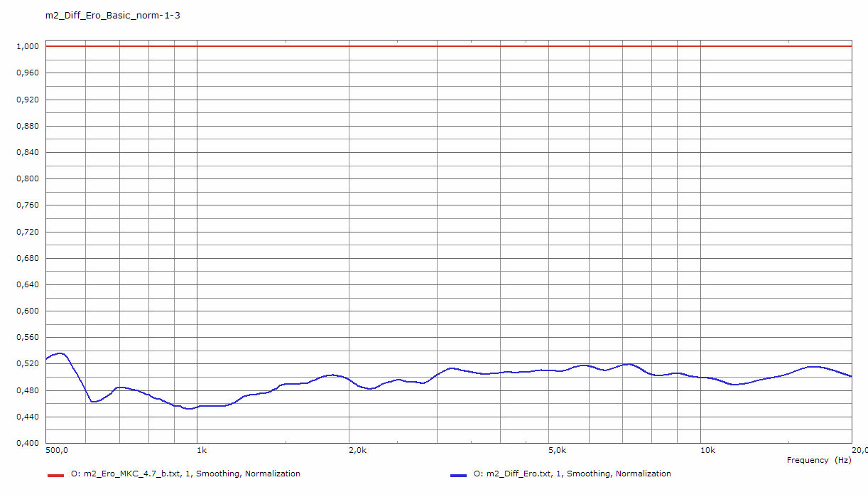Viewport: 868px width, 497px height.
Task: Click the blue legend swatch for m2_Diff_Ero.txt
Action: tap(458, 475)
